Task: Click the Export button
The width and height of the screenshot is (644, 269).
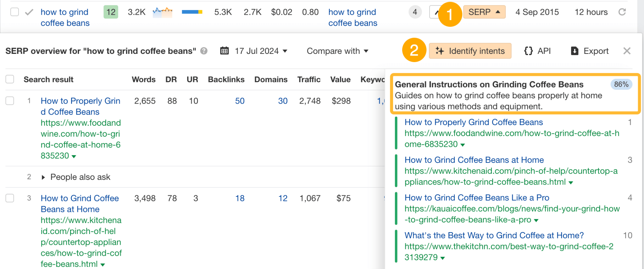Action: coord(590,51)
